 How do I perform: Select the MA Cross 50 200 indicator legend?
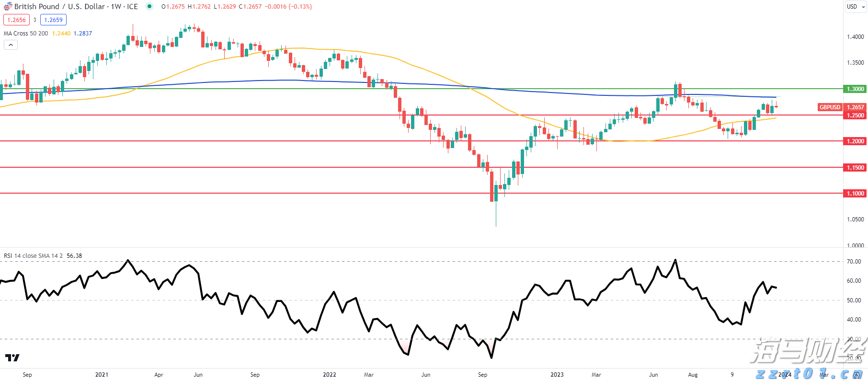[x=26, y=34]
